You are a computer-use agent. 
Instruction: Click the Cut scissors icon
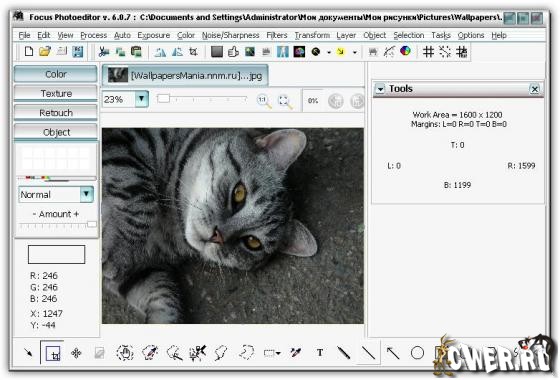104,52
